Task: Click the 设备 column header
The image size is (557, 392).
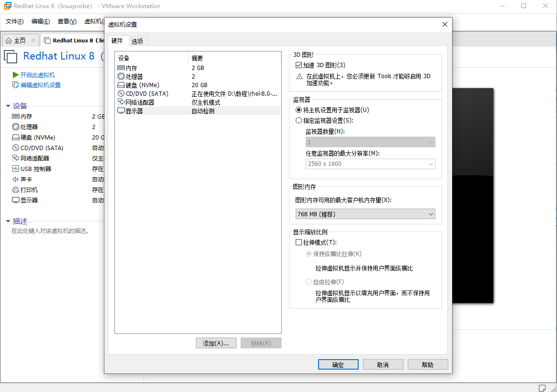Action: [x=152, y=58]
